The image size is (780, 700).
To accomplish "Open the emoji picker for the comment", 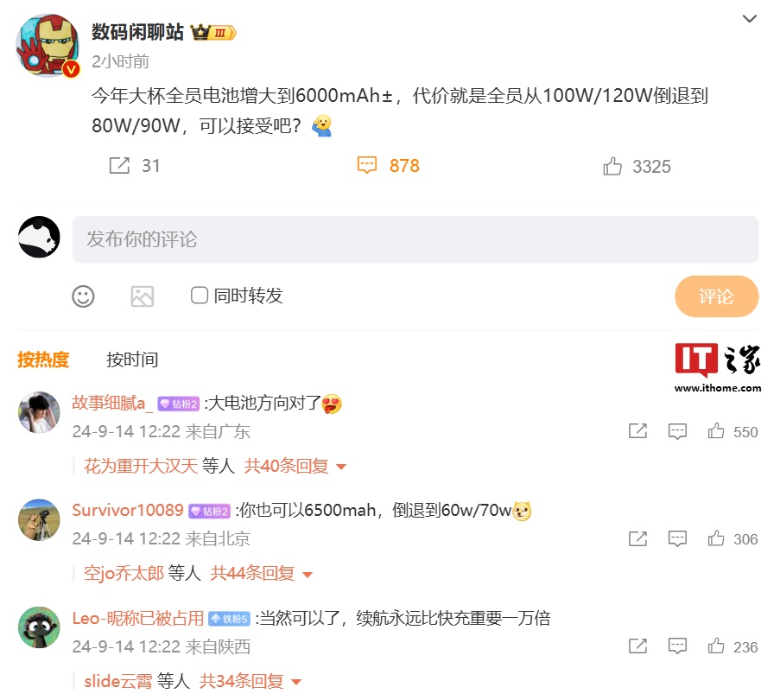I will coord(83,296).
